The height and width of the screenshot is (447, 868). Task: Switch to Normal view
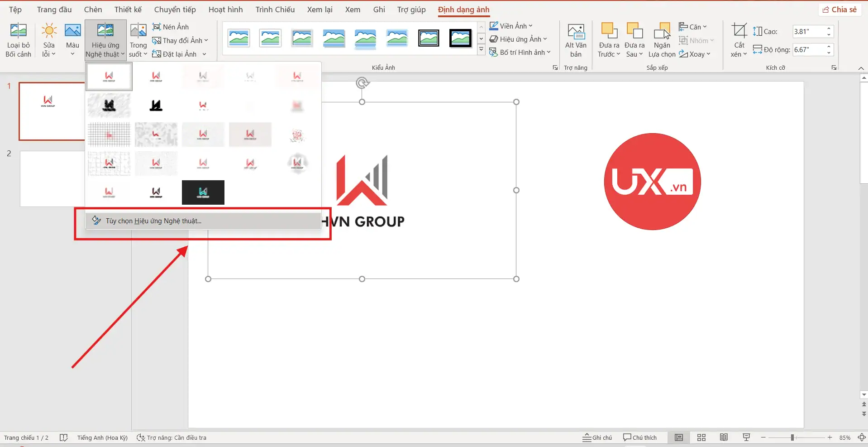click(x=679, y=437)
